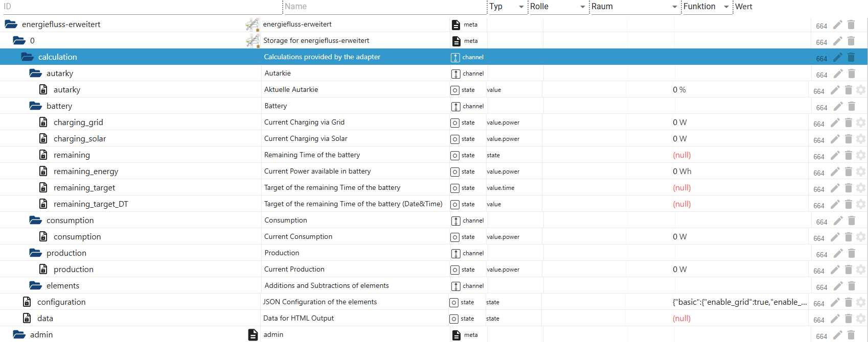
Task: Edit the elements channel via pencil icon
Action: 838,286
